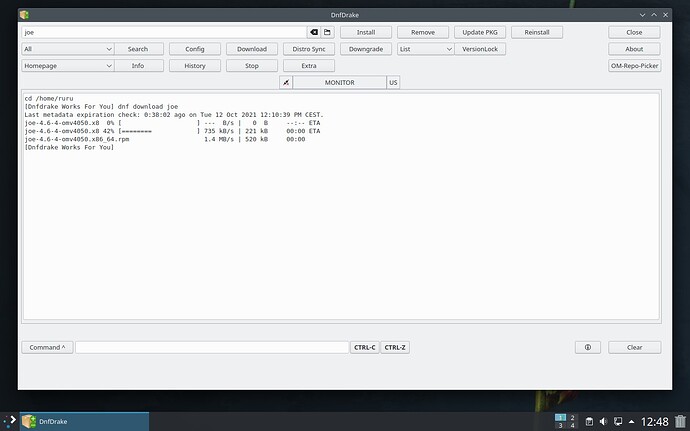Click the Remove button
This screenshot has width=690, height=431.
pos(423,32)
